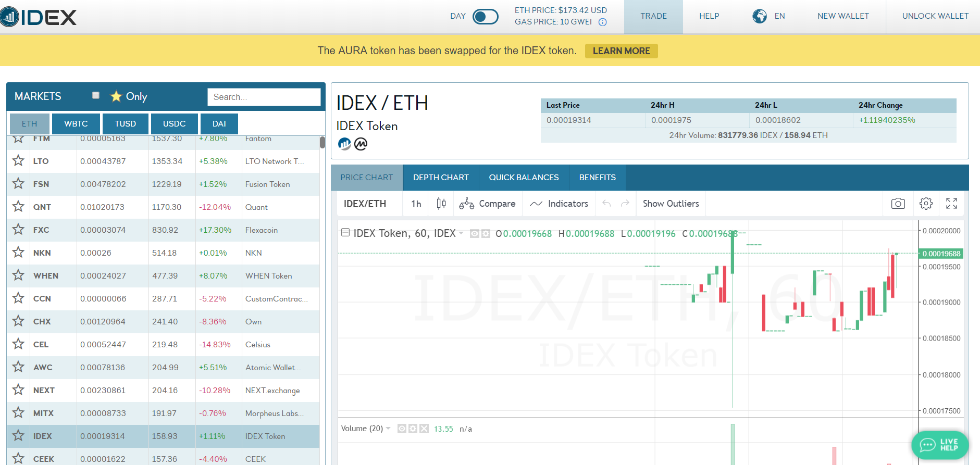Favorite the QNT market star
This screenshot has width=980, height=465.
(x=18, y=207)
